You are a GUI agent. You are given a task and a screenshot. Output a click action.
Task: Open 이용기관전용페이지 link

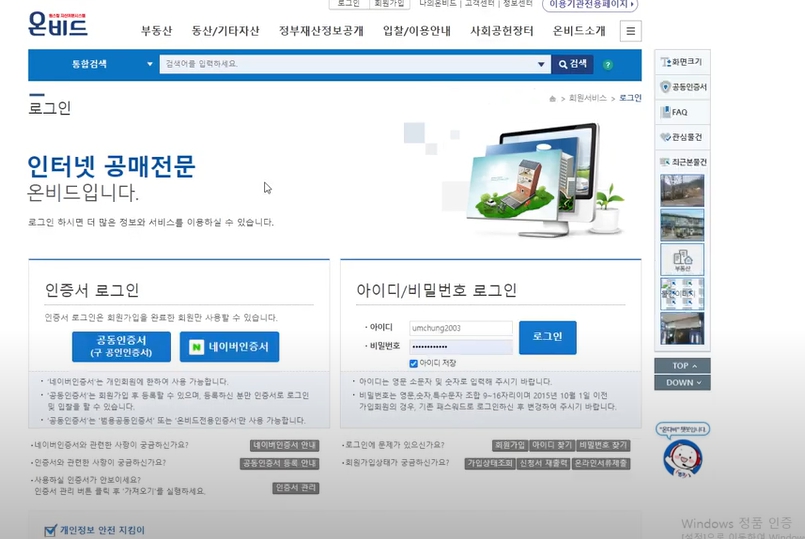590,4
